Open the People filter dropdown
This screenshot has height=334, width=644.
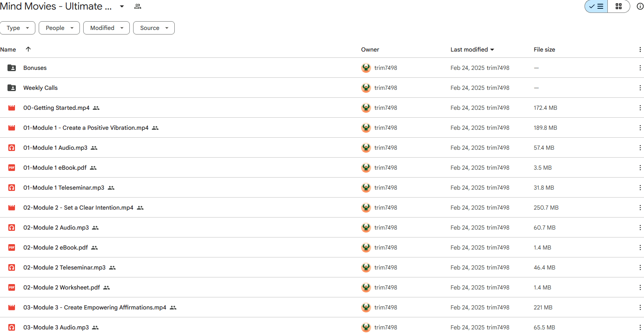(x=59, y=28)
